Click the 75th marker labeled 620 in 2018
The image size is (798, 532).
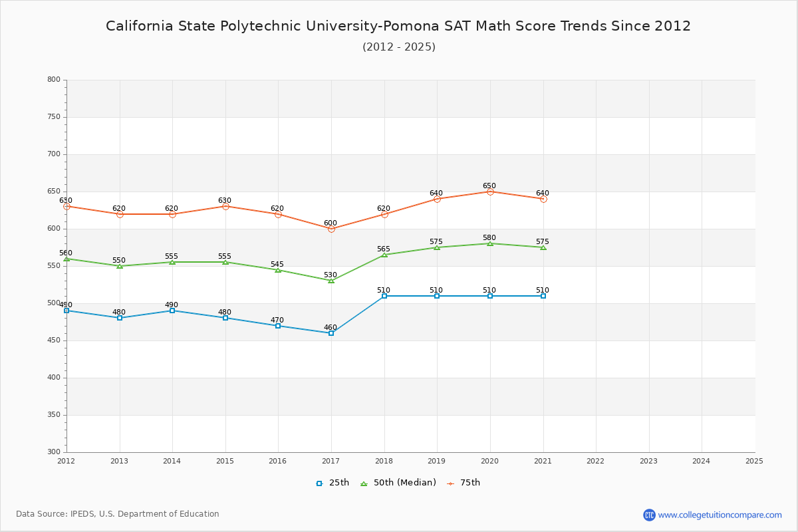384,214
